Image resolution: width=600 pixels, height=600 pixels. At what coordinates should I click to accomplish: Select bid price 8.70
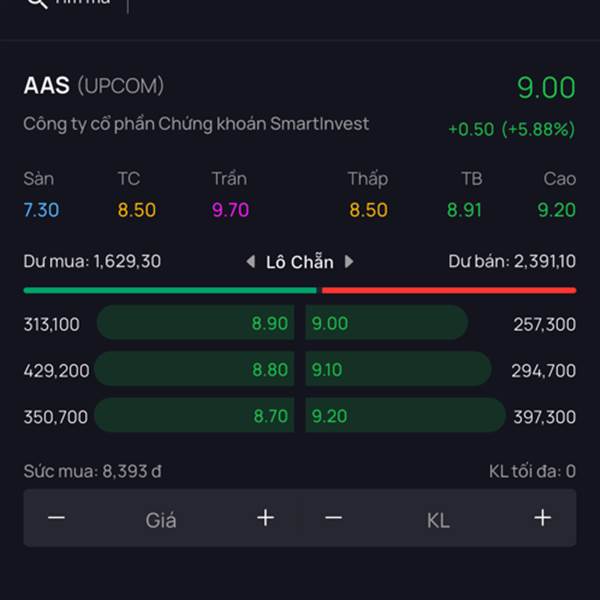(x=270, y=416)
